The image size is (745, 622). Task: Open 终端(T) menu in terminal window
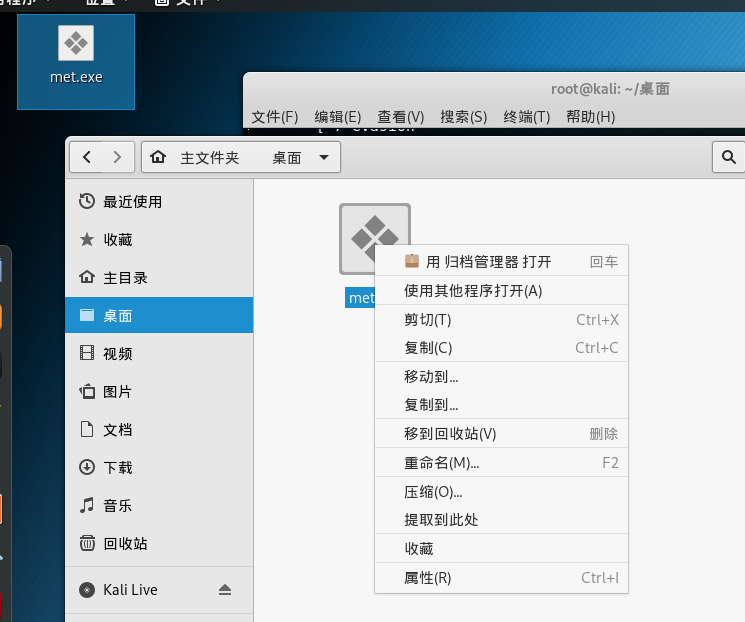coord(527,116)
